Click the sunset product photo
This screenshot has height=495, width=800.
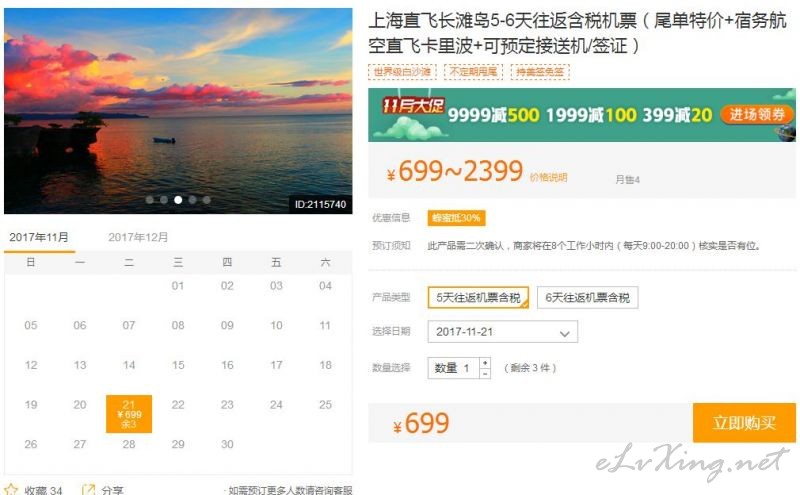coord(178,111)
